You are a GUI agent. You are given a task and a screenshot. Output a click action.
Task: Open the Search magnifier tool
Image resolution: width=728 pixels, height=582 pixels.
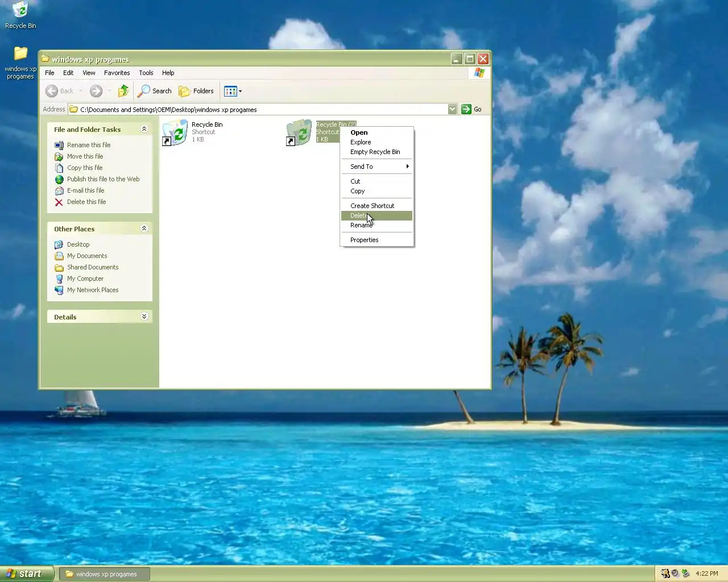(x=155, y=91)
